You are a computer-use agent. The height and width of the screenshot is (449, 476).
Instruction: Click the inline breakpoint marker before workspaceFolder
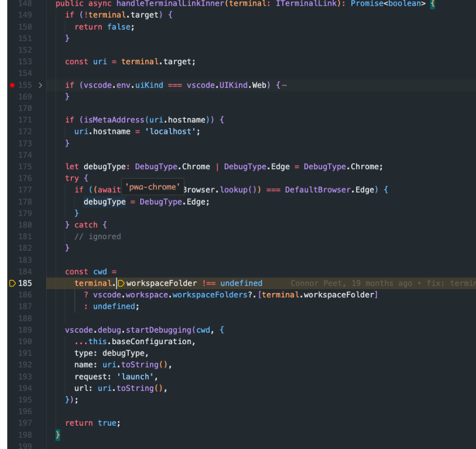[121, 283]
